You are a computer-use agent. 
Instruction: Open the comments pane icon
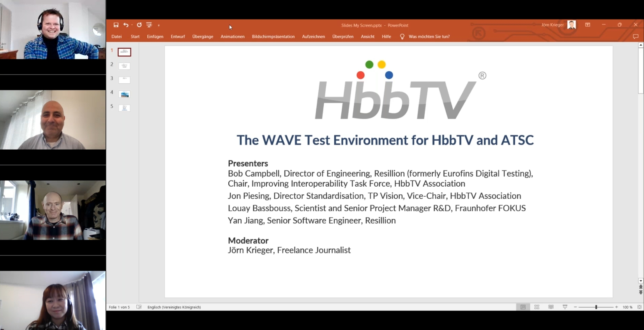click(635, 37)
